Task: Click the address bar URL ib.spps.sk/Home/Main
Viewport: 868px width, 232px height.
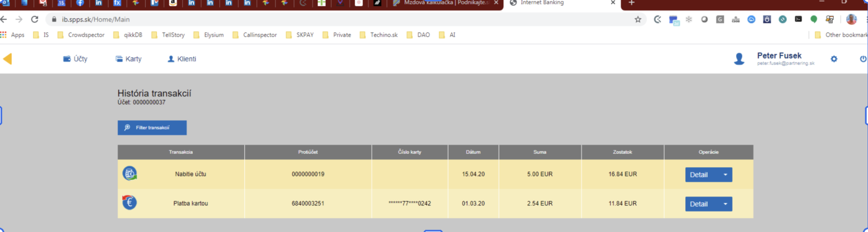Action: click(x=96, y=19)
